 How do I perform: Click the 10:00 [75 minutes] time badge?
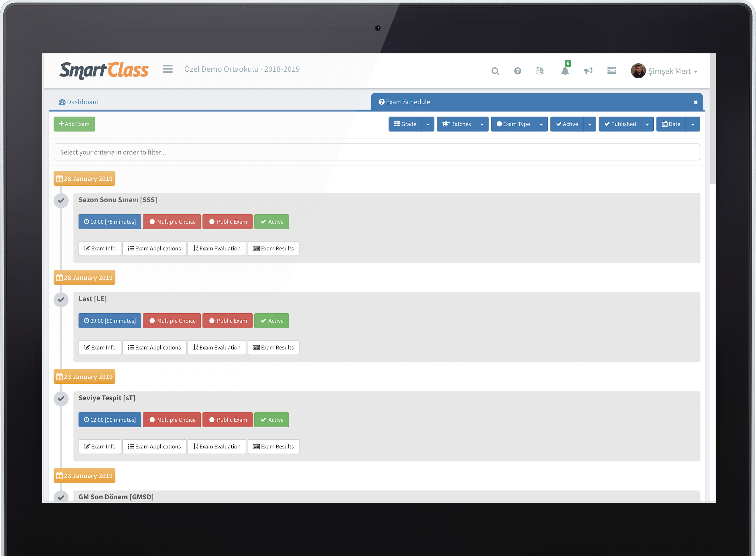(110, 222)
